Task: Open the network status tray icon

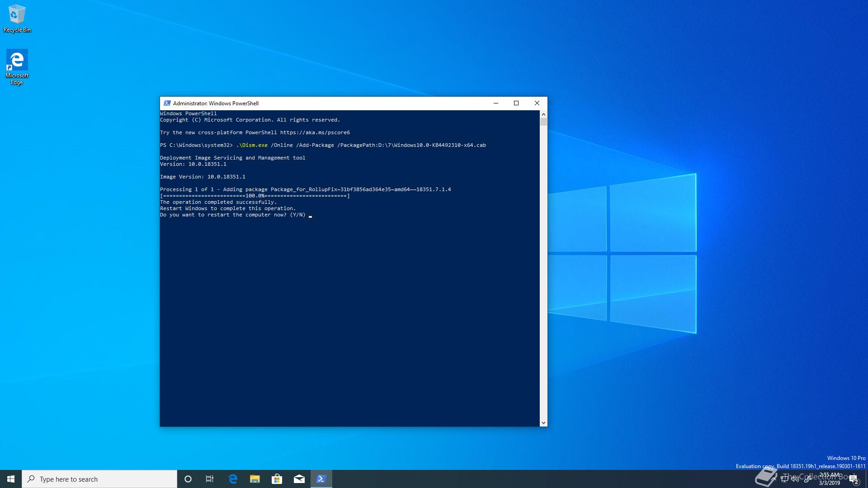Action: pyautogui.click(x=784, y=479)
